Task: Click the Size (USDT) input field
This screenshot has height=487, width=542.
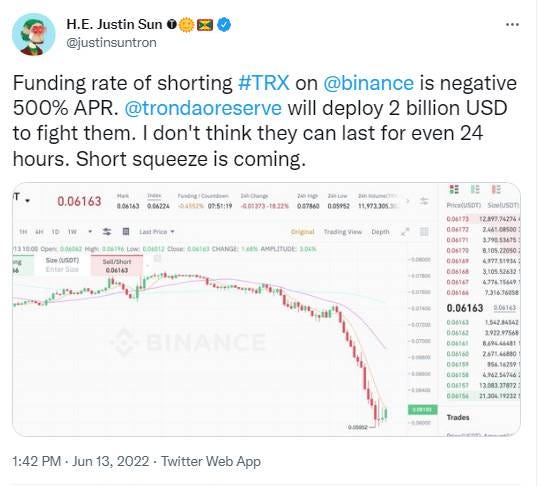Action: pyautogui.click(x=62, y=265)
